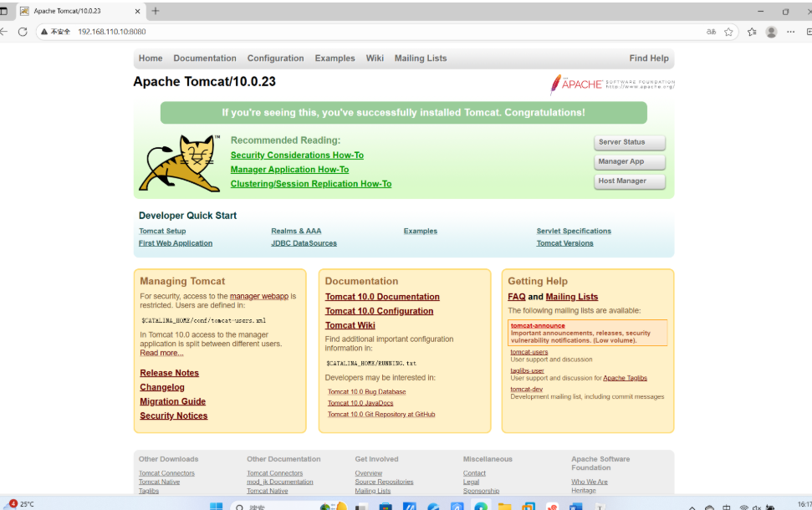
Task: Click Find Help in the navigation bar
Action: pyautogui.click(x=649, y=59)
